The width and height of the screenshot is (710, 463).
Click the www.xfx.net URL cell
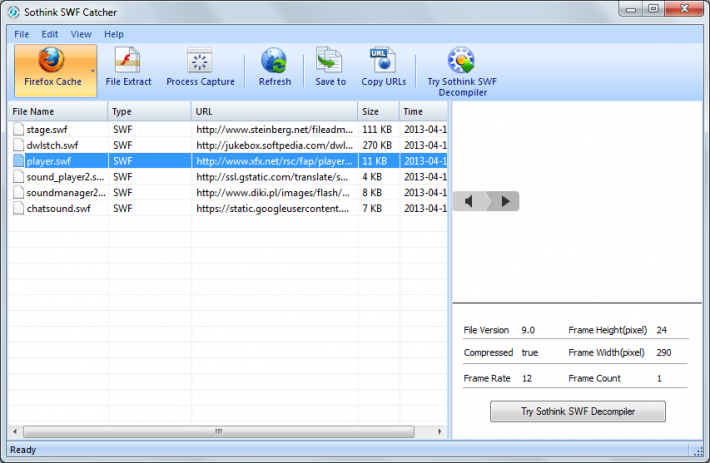(274, 161)
